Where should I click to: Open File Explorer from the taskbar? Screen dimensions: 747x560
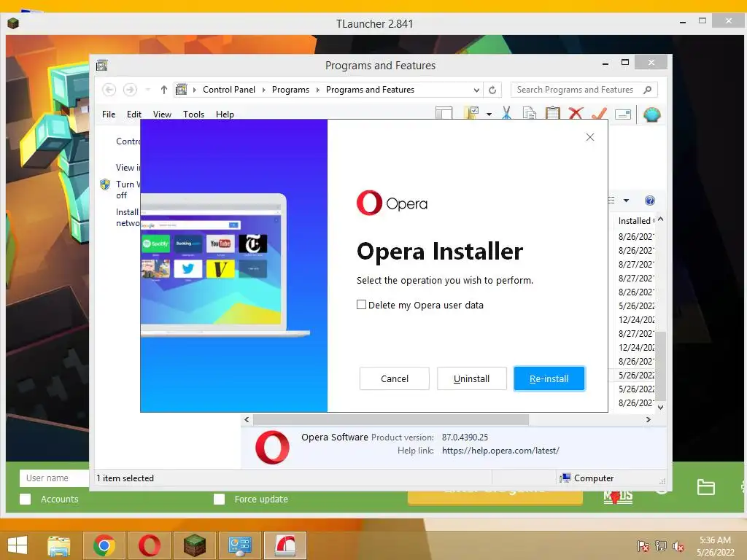click(x=59, y=545)
